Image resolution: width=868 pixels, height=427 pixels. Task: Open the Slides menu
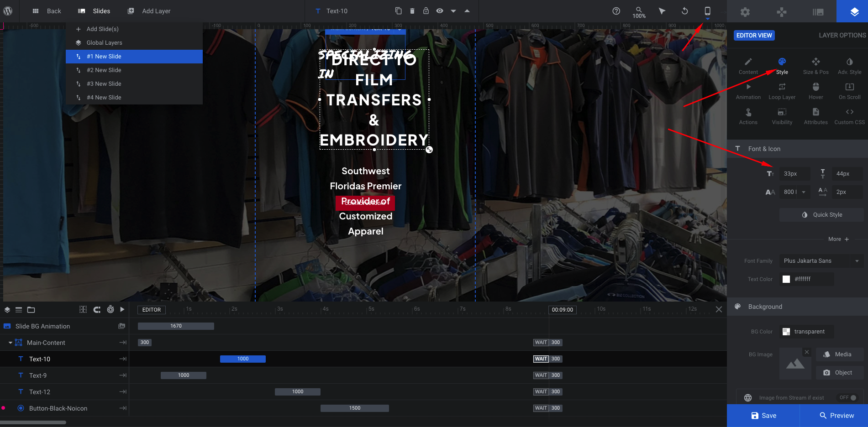94,11
